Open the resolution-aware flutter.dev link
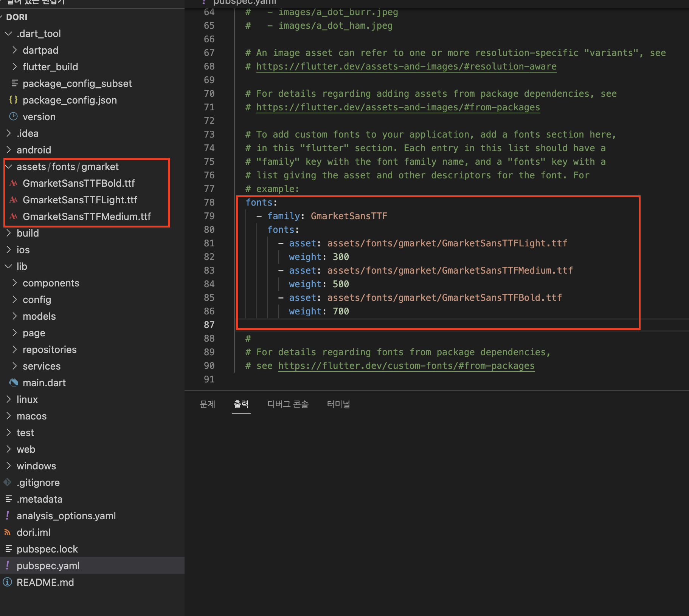Viewport: 689px width, 616px height. click(x=407, y=67)
